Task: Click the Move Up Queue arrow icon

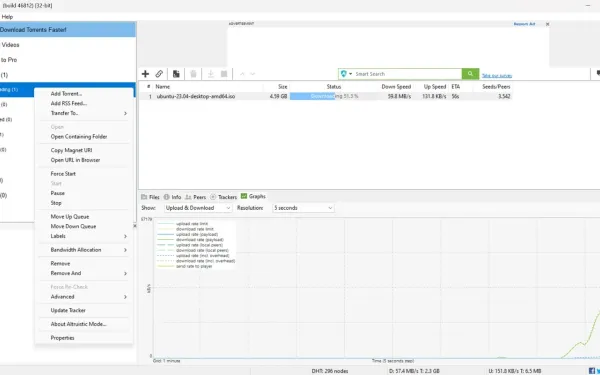Action: click(242, 74)
